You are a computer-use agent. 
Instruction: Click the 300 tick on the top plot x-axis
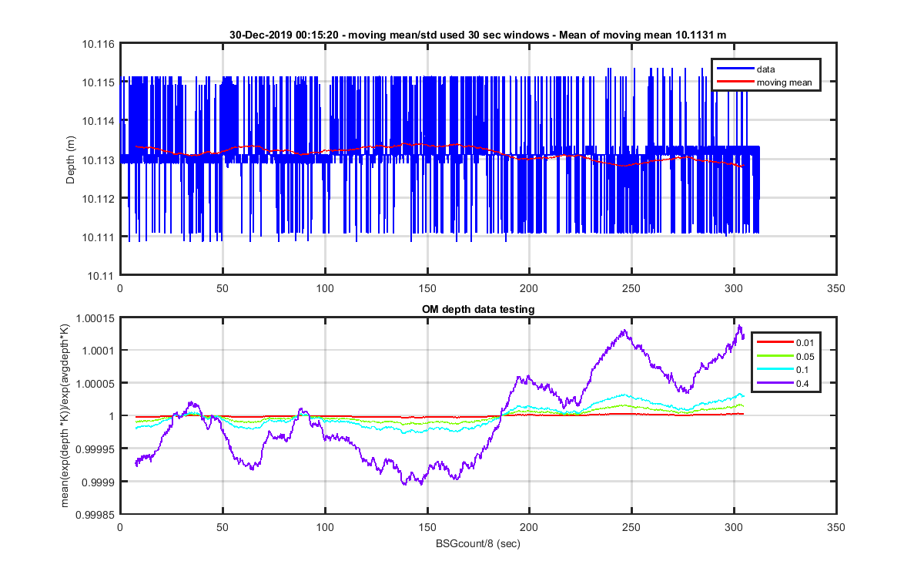(x=734, y=288)
